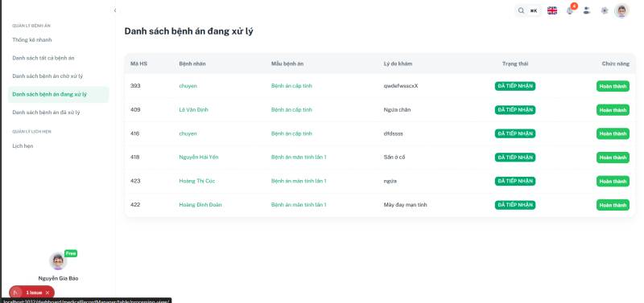Click ĐÃ TIẾP NHẬN status badge of record 418
Screen dimensions: 644x303
(x=515, y=158)
